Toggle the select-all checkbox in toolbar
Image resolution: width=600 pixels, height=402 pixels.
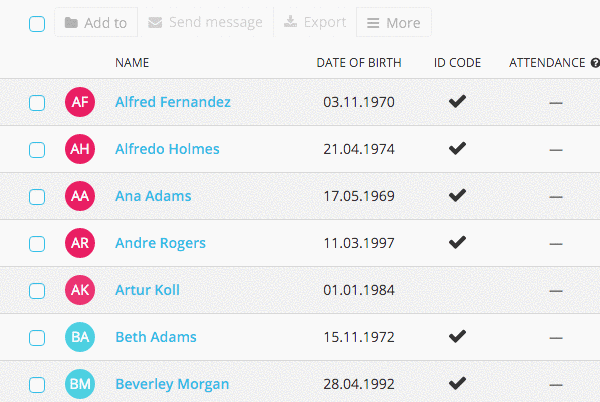[x=37, y=24]
